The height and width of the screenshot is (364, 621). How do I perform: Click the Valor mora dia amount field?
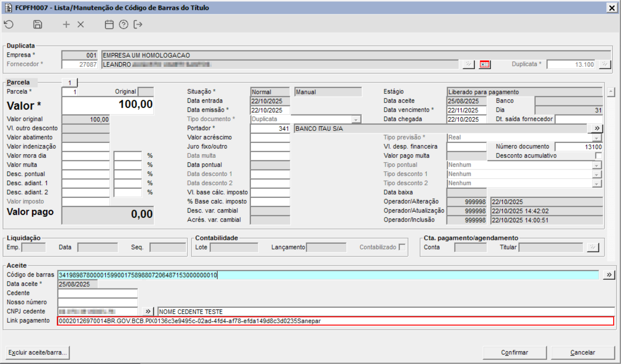click(86, 156)
